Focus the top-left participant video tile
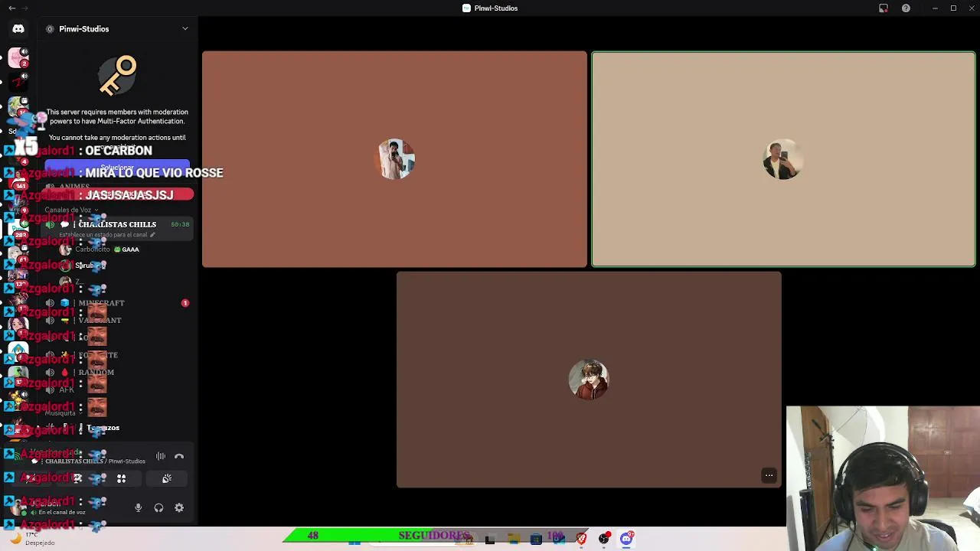 pos(394,159)
